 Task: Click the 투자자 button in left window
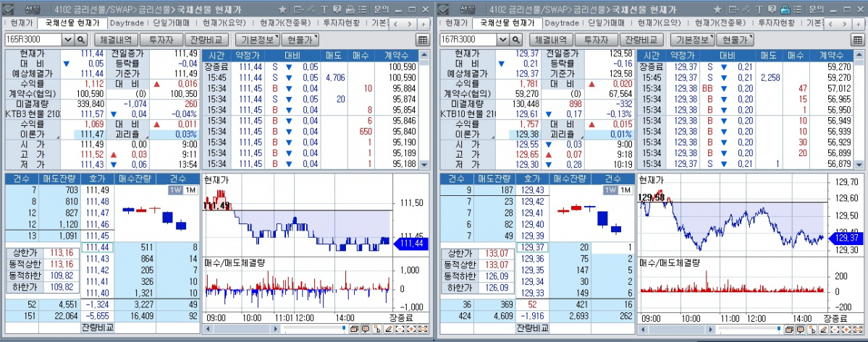(x=161, y=40)
